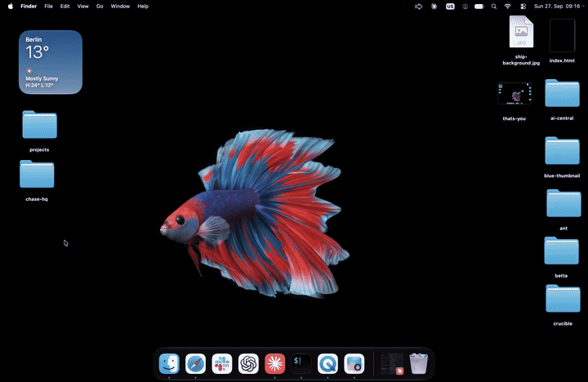588x382 pixels.
Task: Click the "projects" folder label
Action: tap(39, 149)
